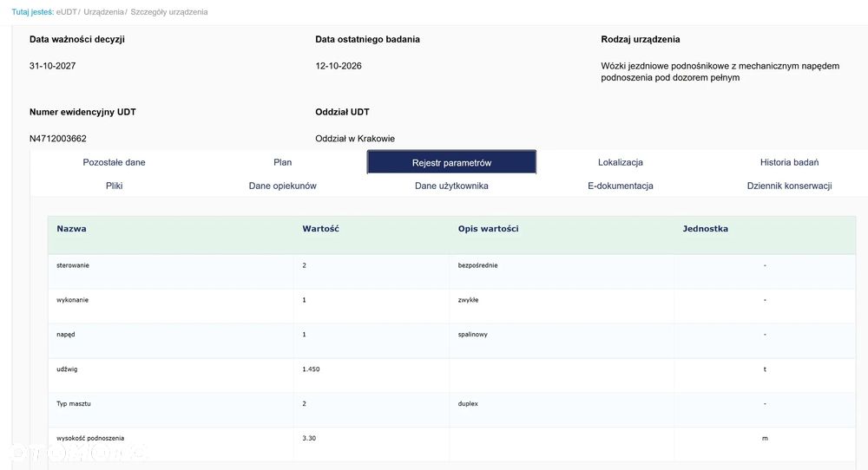Click Szczegóły urządzenia breadcrumb

coord(169,11)
